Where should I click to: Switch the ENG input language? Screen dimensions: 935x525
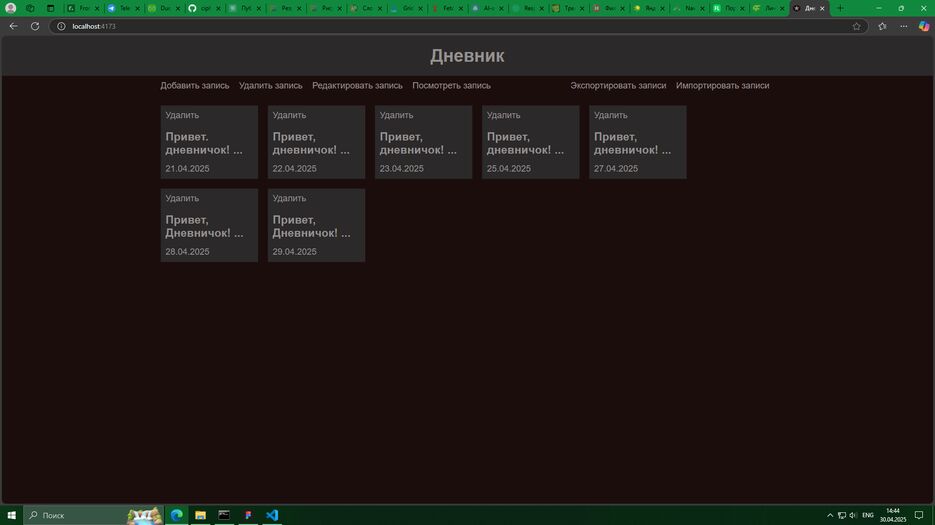click(868, 515)
